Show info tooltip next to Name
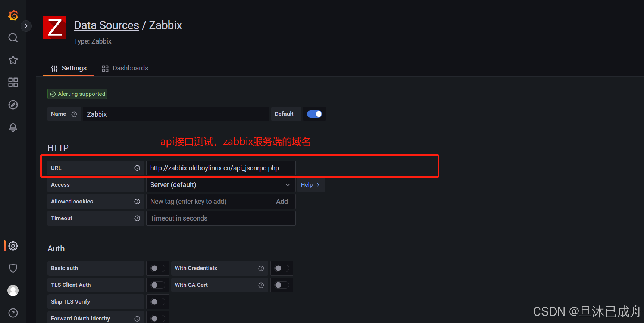Image resolution: width=644 pixels, height=323 pixels. [74, 114]
